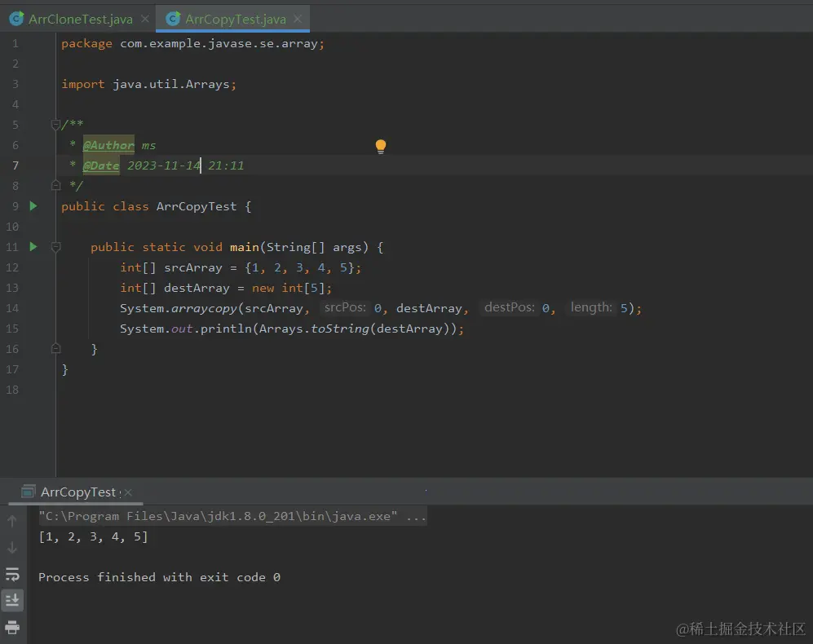Click the srcArray declaration on line 12
The width and height of the screenshot is (813, 644).
[x=193, y=267]
